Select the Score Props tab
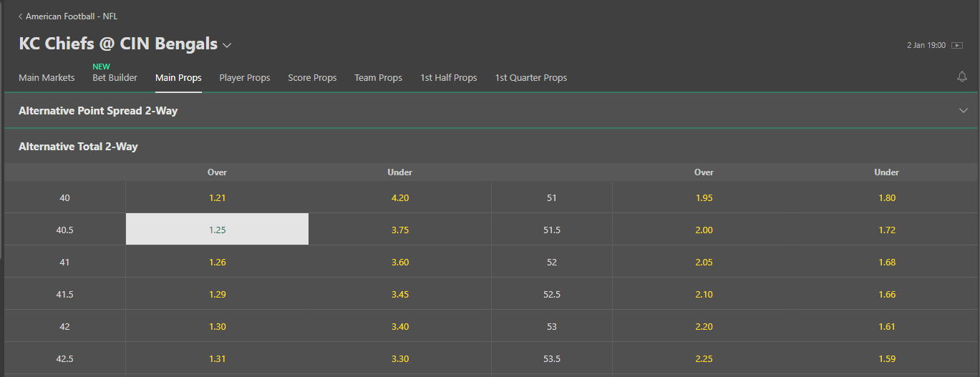980x377 pixels. [x=312, y=78]
